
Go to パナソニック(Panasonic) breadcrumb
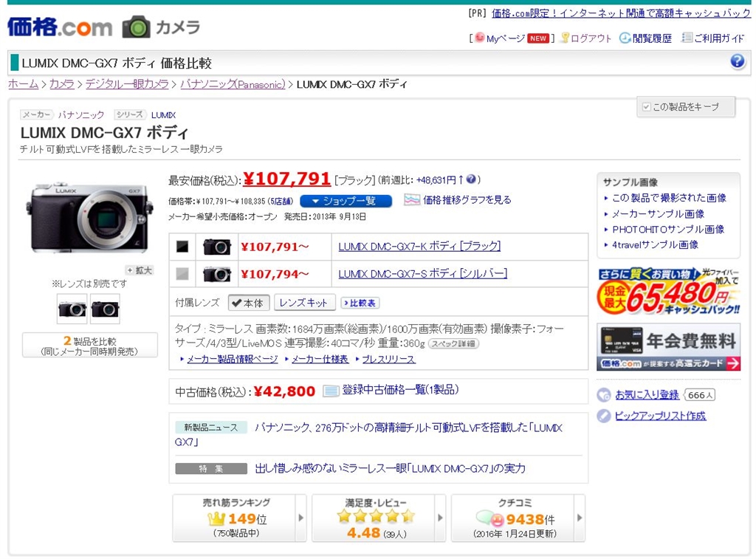[233, 84]
